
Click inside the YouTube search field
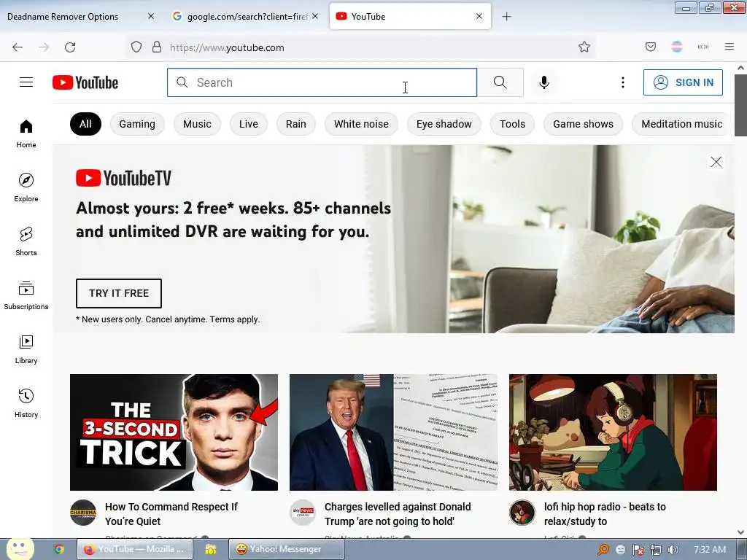coord(322,82)
